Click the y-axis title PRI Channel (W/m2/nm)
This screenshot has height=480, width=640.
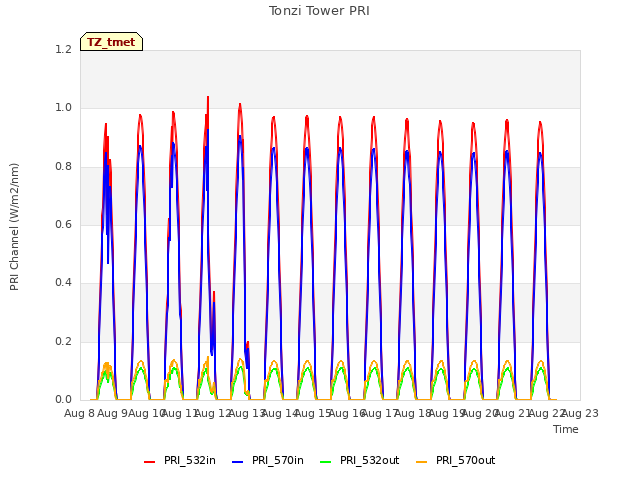[x=14, y=227]
